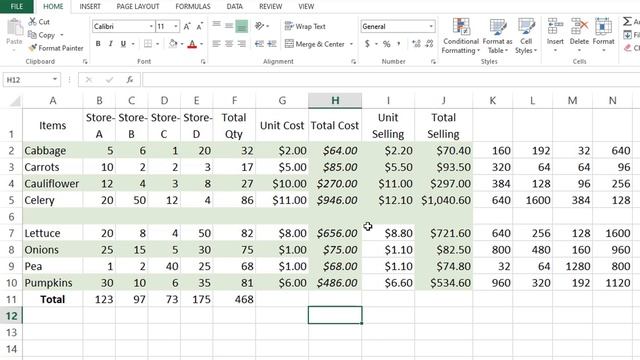
Task: Click the Select All corner triangle
Action: click(15, 101)
